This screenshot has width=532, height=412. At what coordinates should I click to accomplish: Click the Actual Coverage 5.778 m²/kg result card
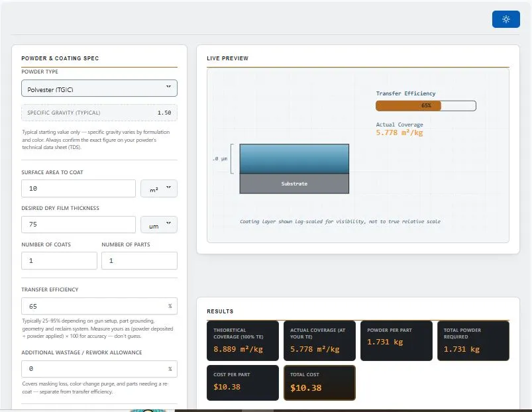click(319, 340)
